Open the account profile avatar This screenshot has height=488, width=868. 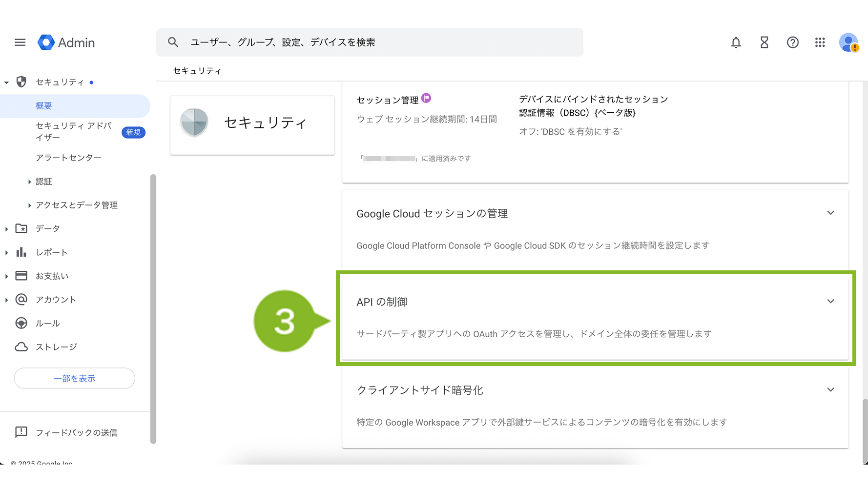click(848, 42)
